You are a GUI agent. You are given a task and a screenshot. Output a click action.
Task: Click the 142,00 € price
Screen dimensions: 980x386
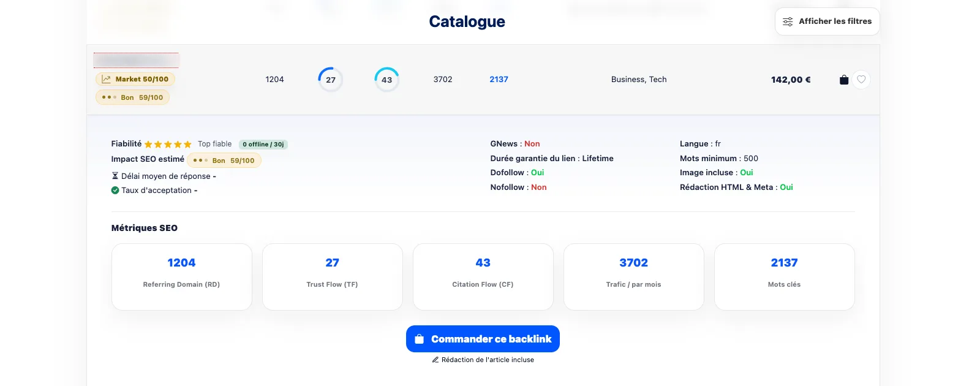click(791, 80)
